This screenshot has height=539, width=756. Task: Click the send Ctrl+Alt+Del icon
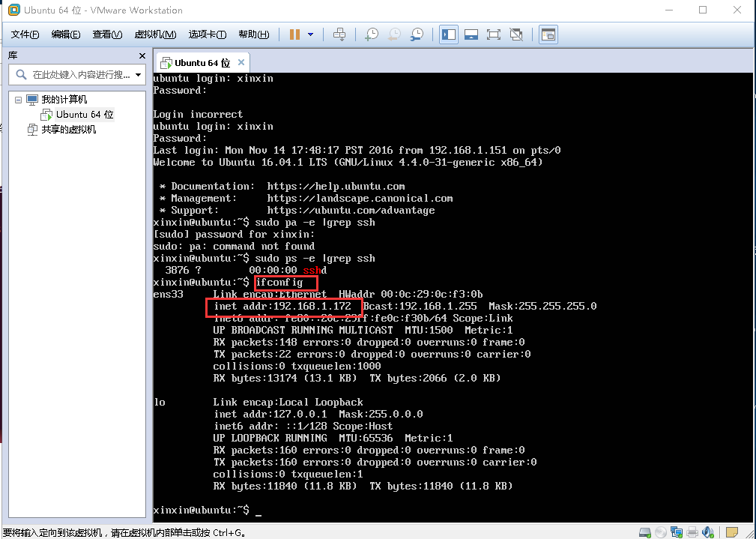click(339, 34)
